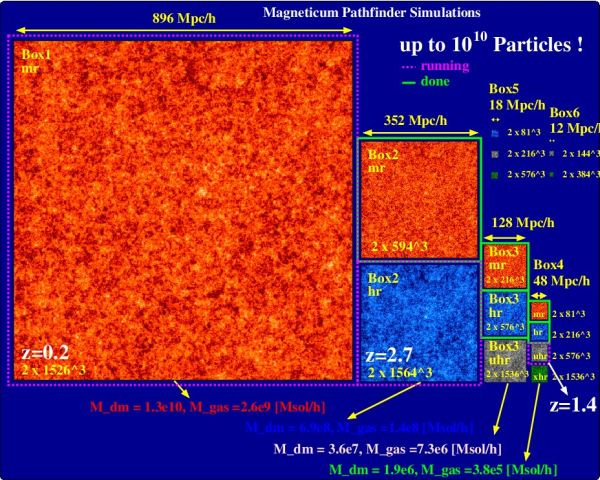The height and width of the screenshot is (480, 600).
Task: Click Box6 2 x 144^3 small icon
Action: click(x=552, y=153)
